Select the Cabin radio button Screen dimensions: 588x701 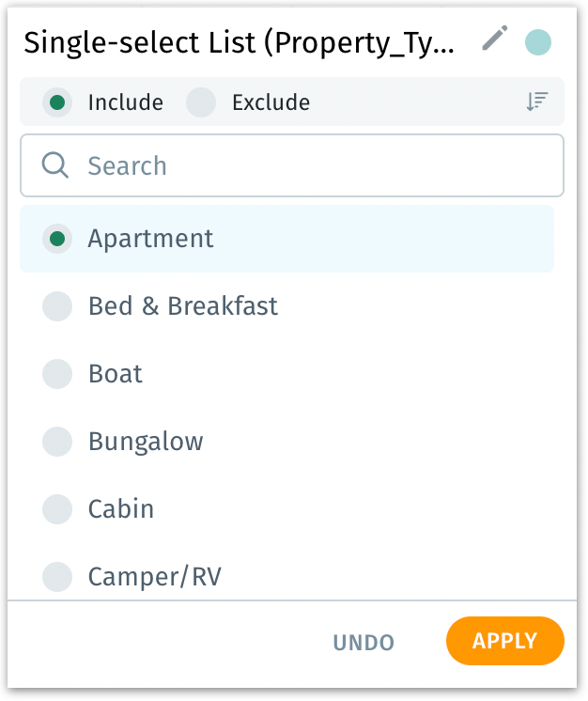click(57, 509)
